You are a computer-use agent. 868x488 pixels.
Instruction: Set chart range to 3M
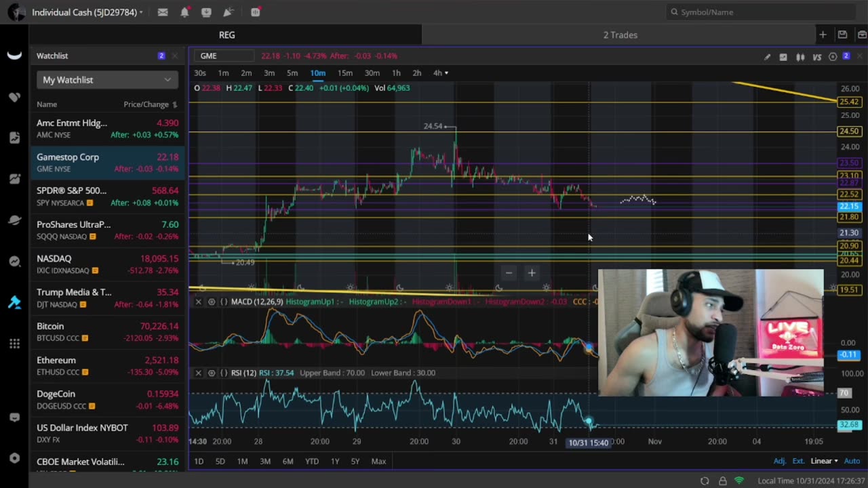265,462
